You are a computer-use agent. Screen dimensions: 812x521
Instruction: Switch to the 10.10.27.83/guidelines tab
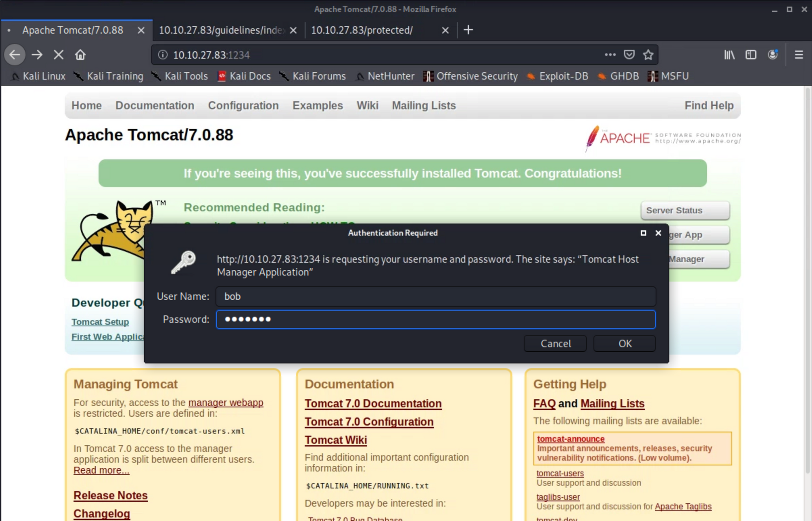pyautogui.click(x=221, y=30)
